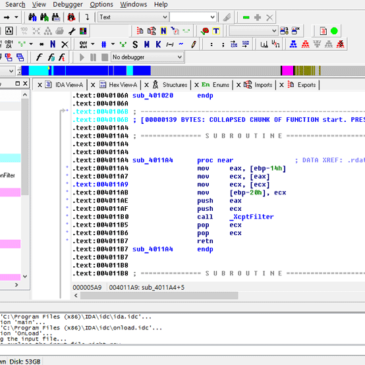Click the red flower icon
This screenshot has width=365, height=365.
coord(205,31)
